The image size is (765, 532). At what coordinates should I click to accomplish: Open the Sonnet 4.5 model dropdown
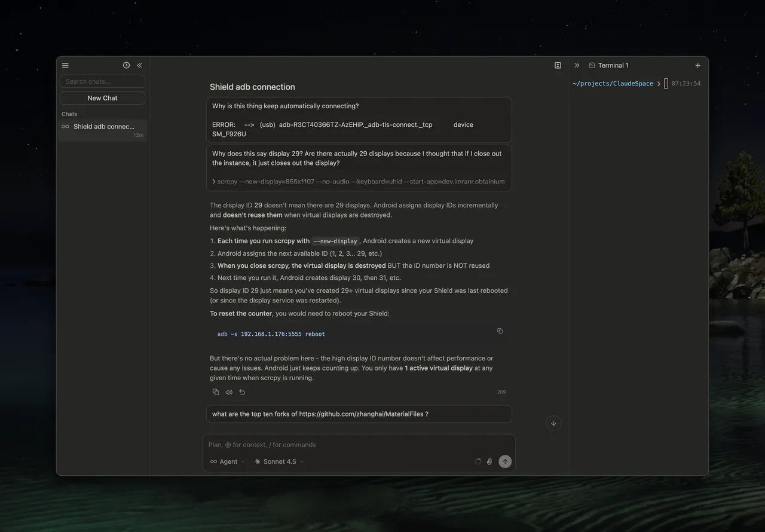coord(279,461)
